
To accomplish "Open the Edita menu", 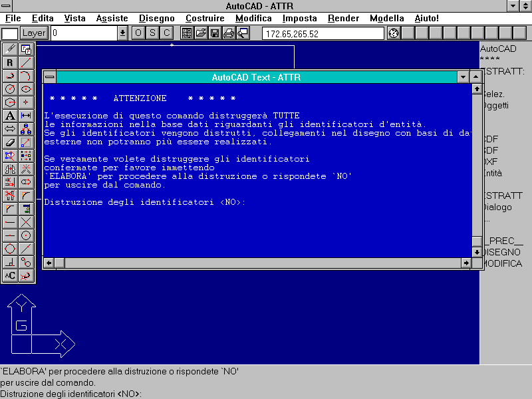I will coord(43,19).
